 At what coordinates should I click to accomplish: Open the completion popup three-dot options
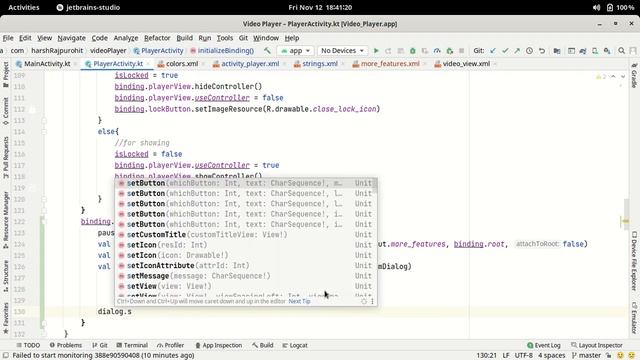pyautogui.click(x=372, y=301)
